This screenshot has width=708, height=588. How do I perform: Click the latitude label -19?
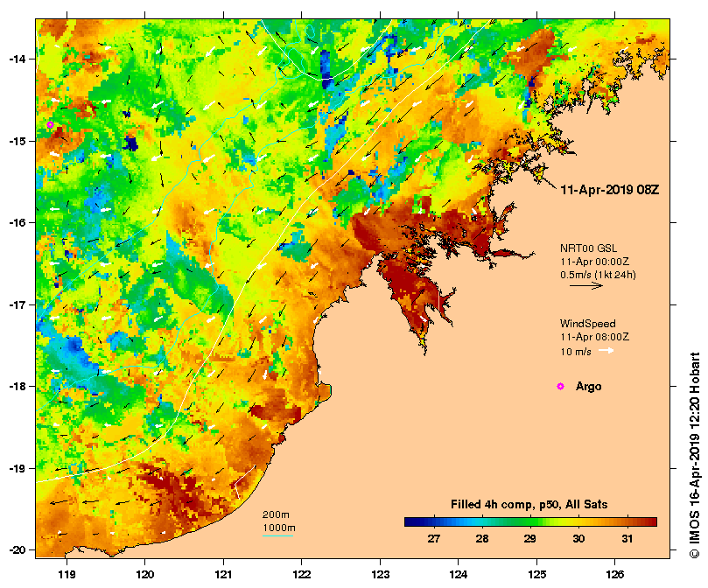[x=18, y=468]
